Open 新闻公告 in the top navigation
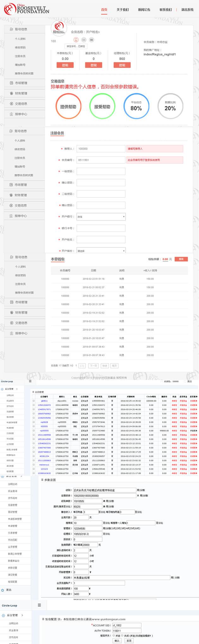The width and height of the screenshot is (199, 644). tap(144, 10)
